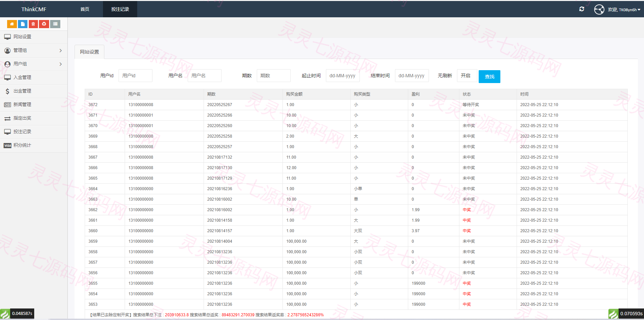Click the user icon beside 用户组
The image size is (644, 320).
(7, 64)
